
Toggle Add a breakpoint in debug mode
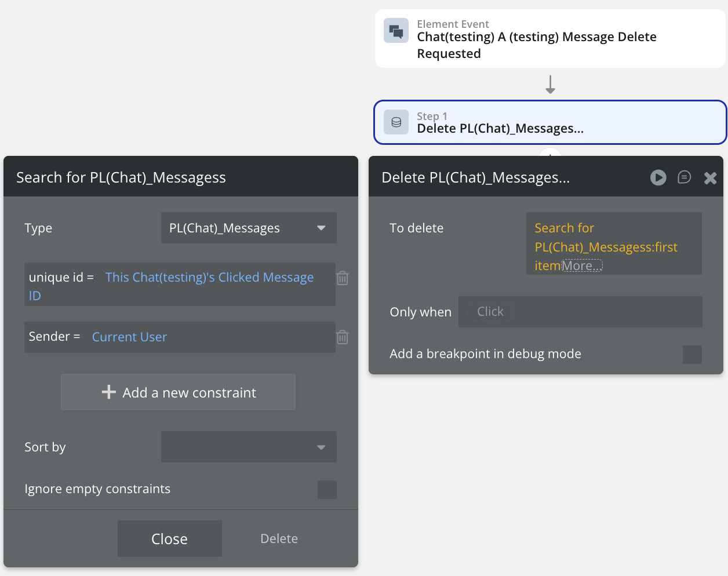pos(692,354)
